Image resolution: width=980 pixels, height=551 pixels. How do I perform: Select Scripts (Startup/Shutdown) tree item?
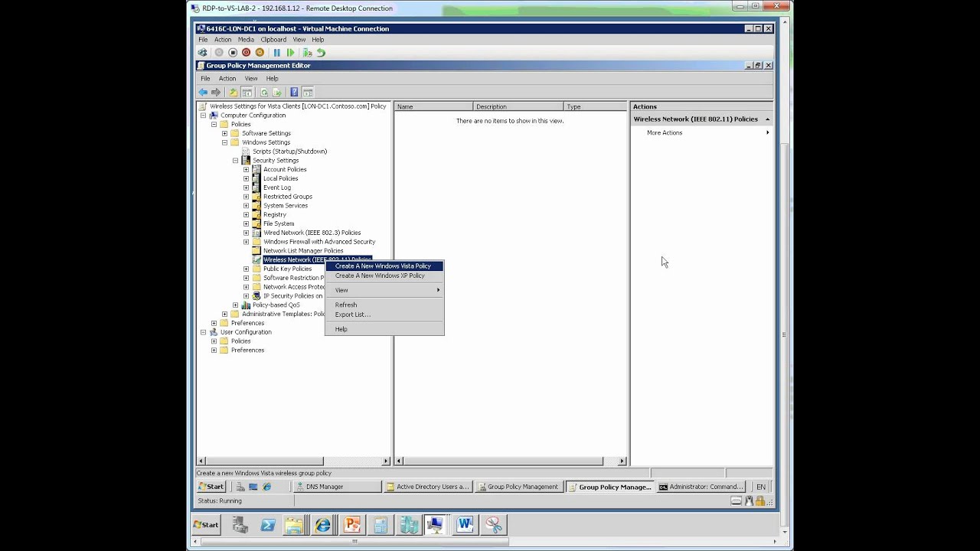289,152
